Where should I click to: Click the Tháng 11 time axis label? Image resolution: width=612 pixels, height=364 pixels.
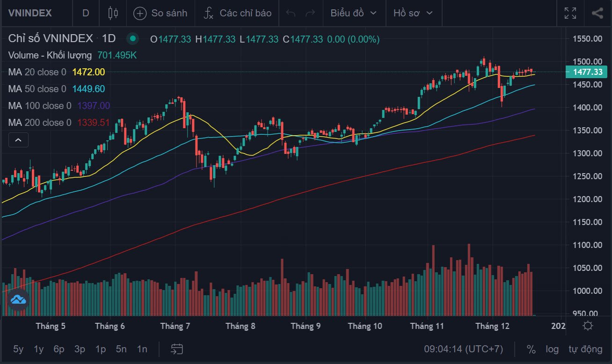click(427, 326)
